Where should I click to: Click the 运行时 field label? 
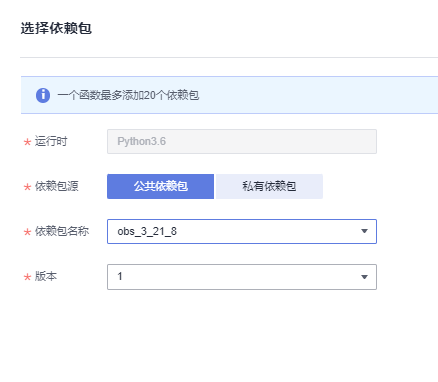pyautogui.click(x=51, y=141)
